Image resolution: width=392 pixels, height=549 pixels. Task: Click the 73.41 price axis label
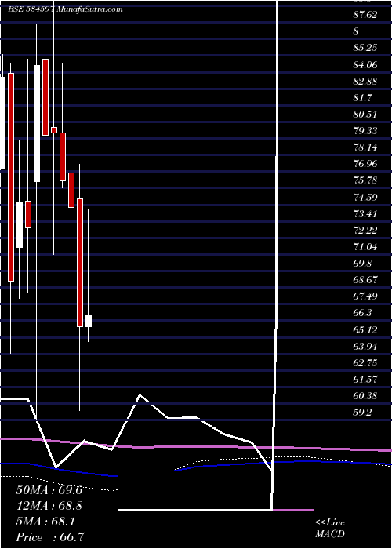coord(365,213)
